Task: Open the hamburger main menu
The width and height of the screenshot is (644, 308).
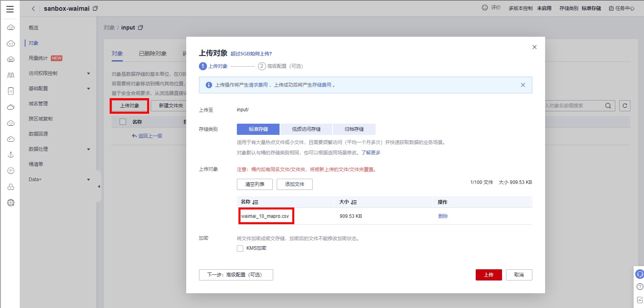Action: click(10, 9)
